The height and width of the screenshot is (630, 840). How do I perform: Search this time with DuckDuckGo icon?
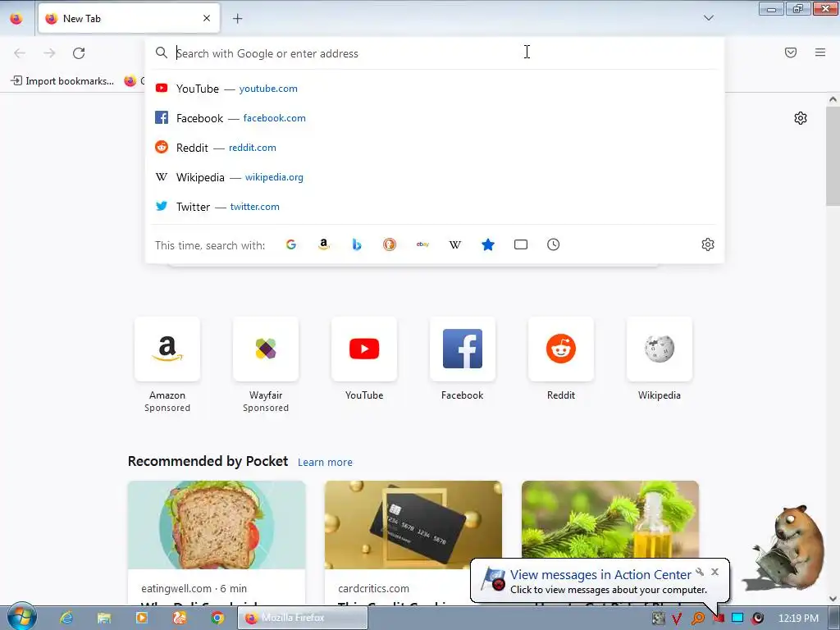[390, 244]
